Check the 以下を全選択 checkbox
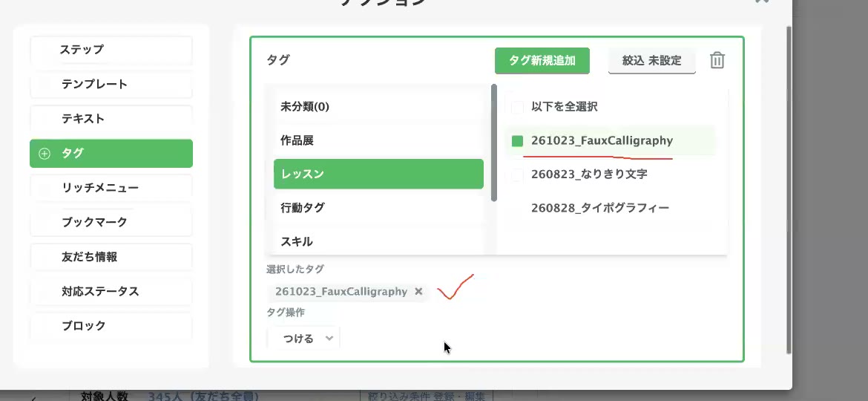The image size is (868, 401). 517,107
